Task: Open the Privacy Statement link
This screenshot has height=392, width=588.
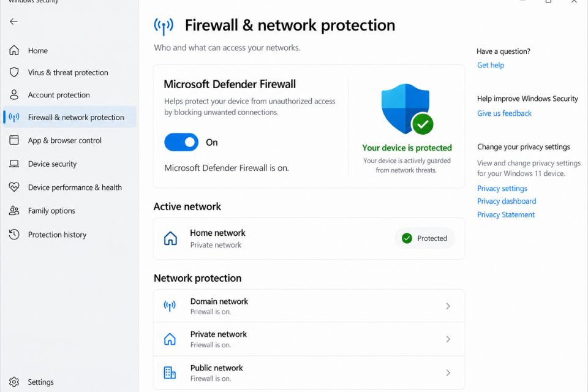Action: [x=506, y=214]
